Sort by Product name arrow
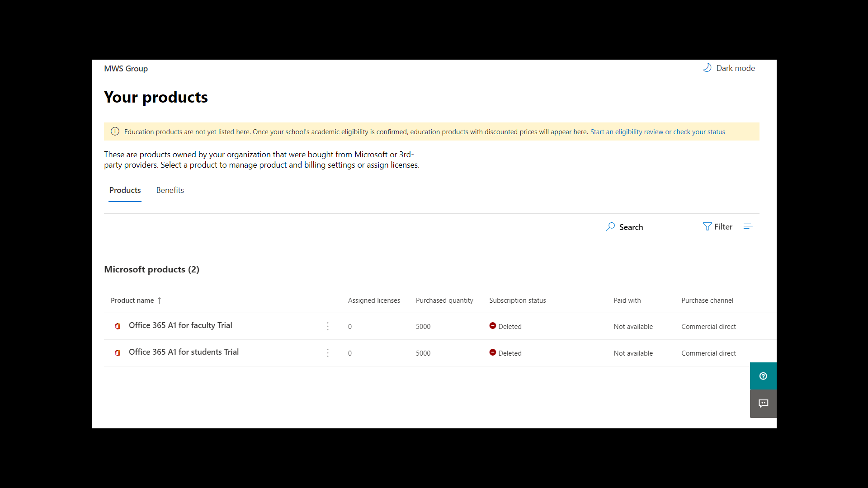868x488 pixels. coord(159,300)
